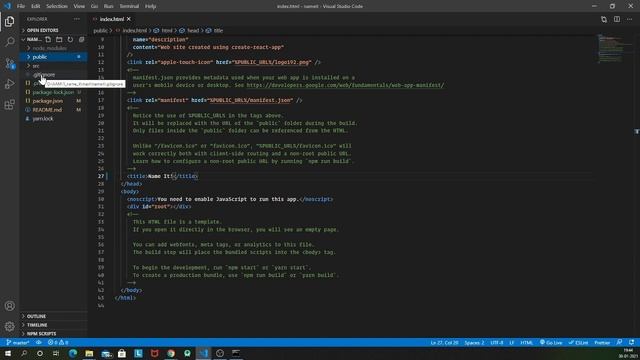Click ESLint status in the status bar
This screenshot has height=360, width=640.
tap(578, 342)
